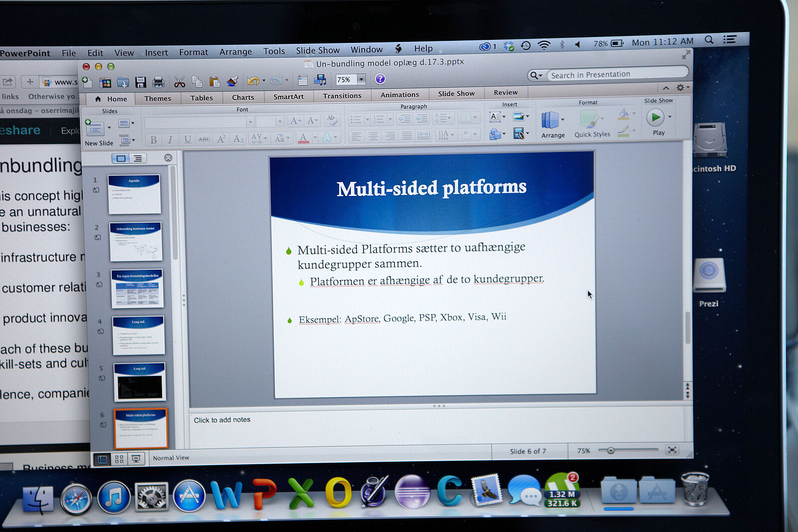This screenshot has width=798, height=532.
Task: Select the Format Painter brush icon
Action: tap(232, 81)
